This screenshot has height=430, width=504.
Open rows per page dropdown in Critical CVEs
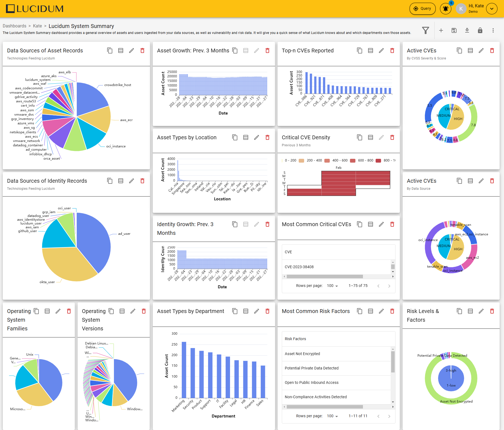333,286
